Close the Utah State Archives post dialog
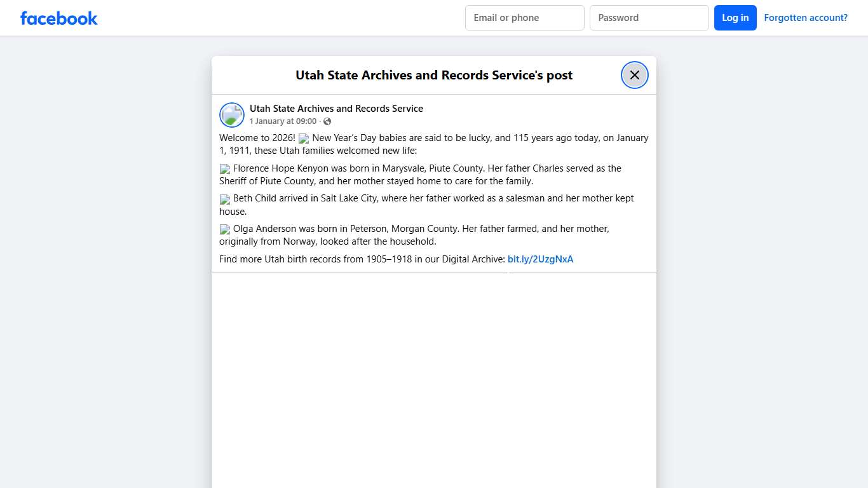This screenshot has height=488, width=868. pyautogui.click(x=634, y=75)
